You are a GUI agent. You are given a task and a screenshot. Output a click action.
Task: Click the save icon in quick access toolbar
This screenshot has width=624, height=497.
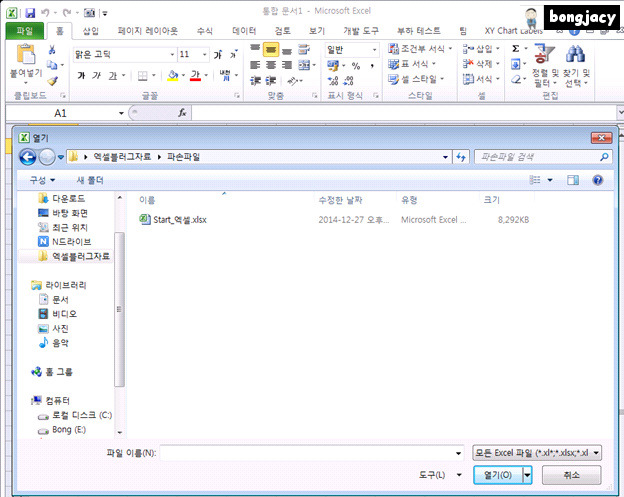tap(30, 13)
